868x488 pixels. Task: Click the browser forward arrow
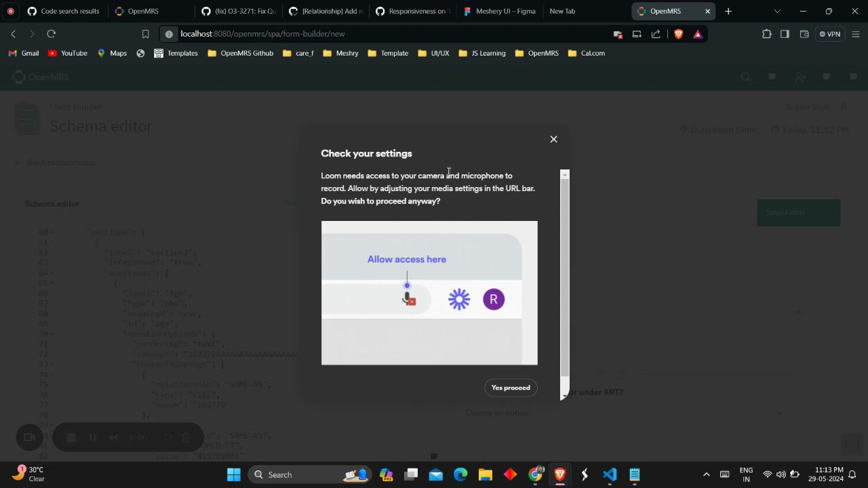(32, 34)
